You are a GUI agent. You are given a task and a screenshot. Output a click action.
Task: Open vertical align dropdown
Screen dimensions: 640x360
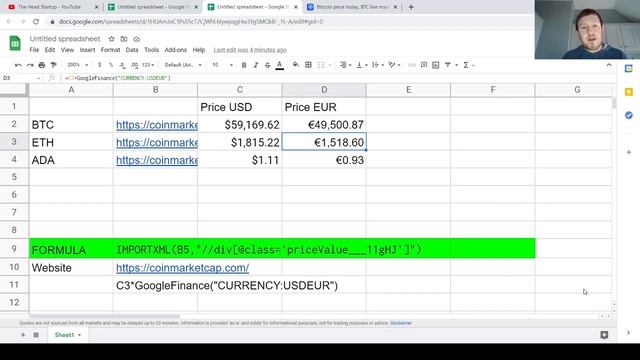pos(362,65)
